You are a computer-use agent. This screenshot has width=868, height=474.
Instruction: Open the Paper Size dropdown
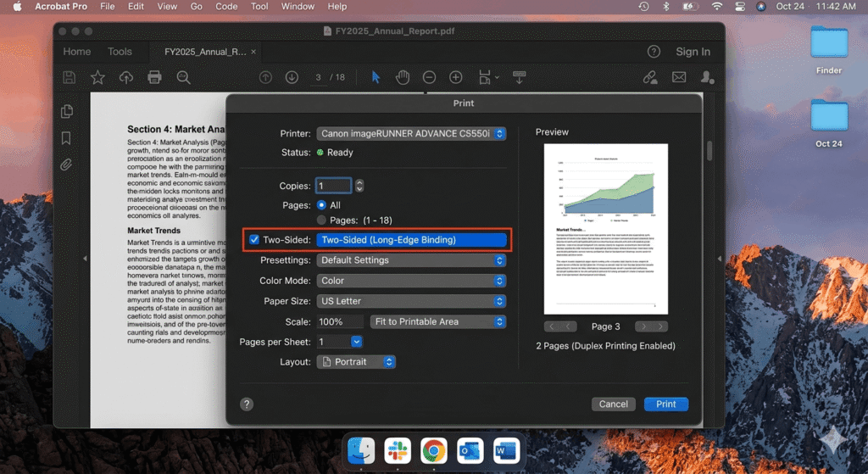tap(411, 301)
